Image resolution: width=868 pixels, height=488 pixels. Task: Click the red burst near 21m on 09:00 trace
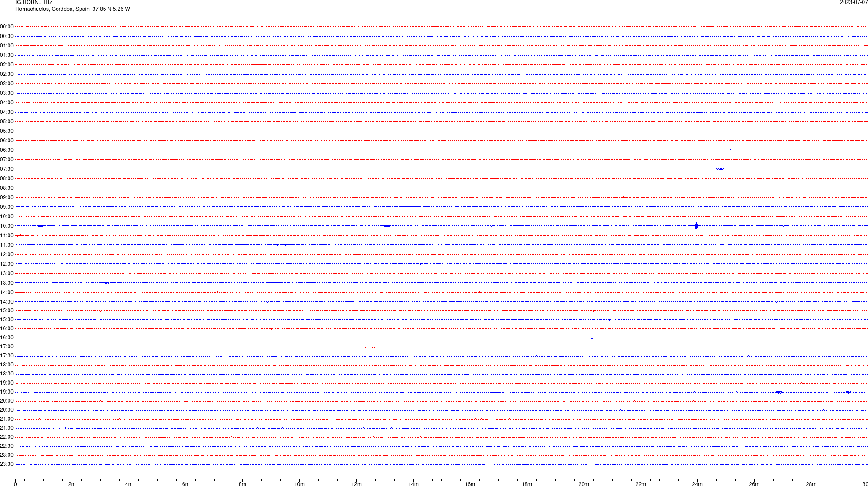(x=622, y=197)
